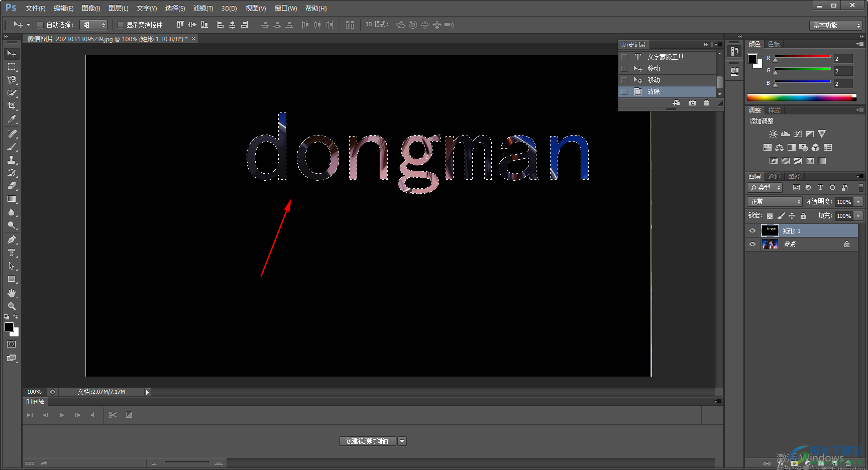Toggle Quick Mask mode icon

[12, 344]
